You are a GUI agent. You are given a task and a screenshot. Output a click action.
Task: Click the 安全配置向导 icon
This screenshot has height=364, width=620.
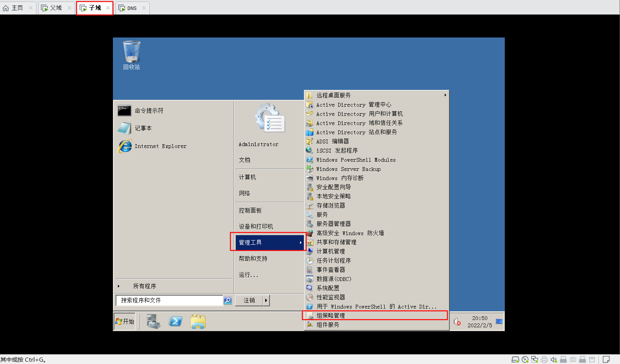click(x=310, y=187)
